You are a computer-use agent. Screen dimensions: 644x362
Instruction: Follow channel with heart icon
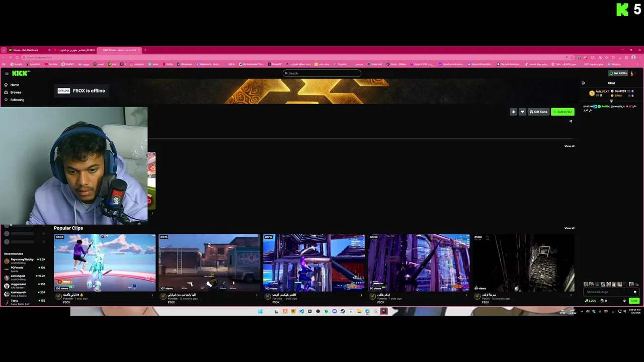[x=522, y=112]
